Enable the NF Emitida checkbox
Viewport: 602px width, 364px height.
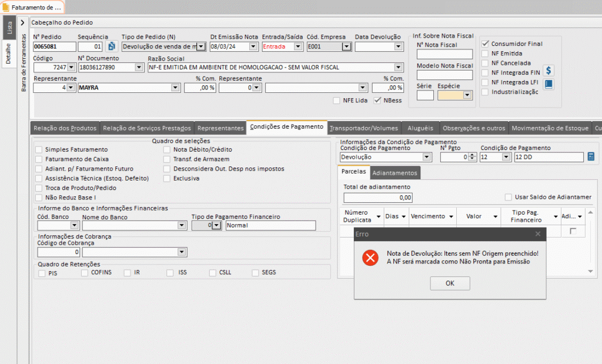tap(485, 54)
